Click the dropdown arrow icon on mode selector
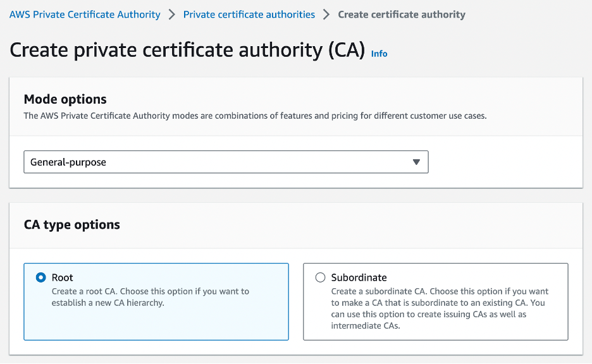The height and width of the screenshot is (364, 592). [x=417, y=162]
